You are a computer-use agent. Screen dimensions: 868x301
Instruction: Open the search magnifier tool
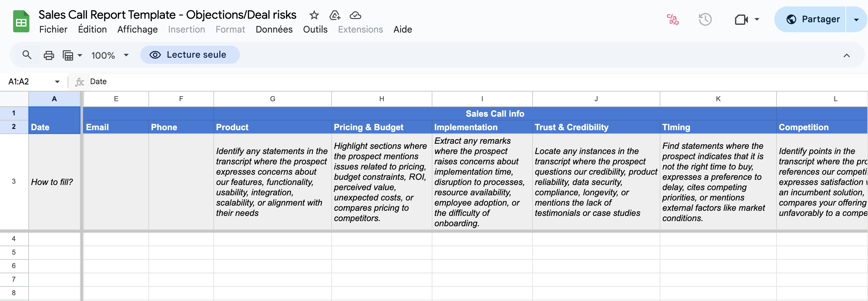point(27,55)
